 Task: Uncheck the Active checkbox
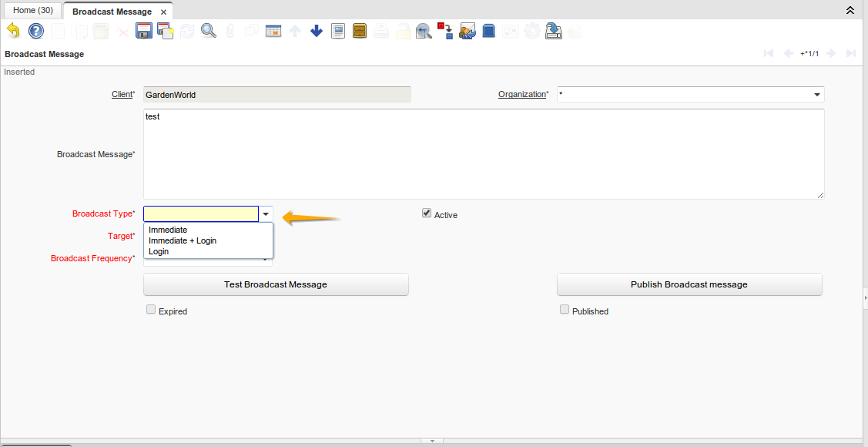pyautogui.click(x=427, y=213)
